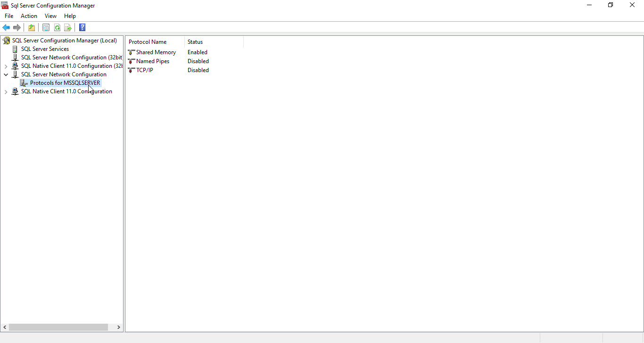
Task: Enable the Named Pipes protocol
Action: (152, 61)
